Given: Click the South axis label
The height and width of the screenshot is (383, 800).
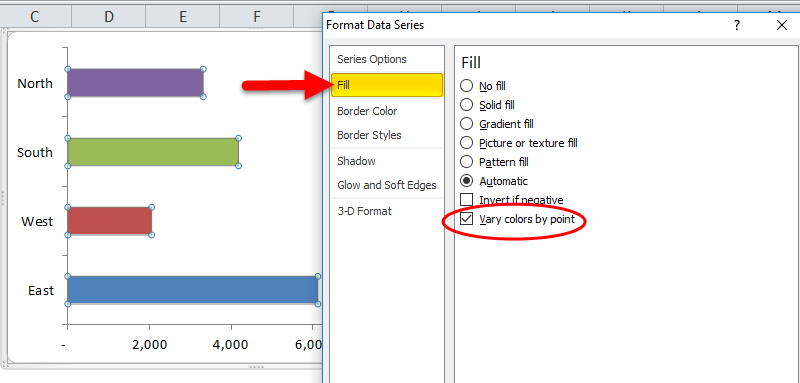Looking at the screenshot, I should point(35,152).
